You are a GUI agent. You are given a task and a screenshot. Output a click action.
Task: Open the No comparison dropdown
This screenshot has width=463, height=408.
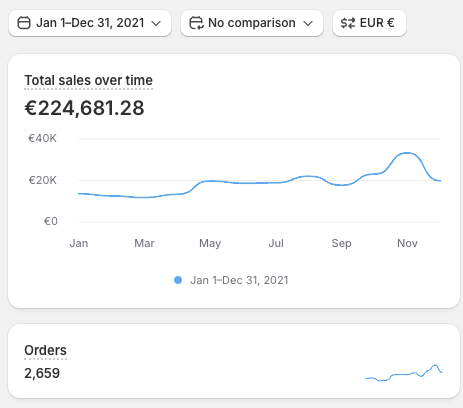click(x=252, y=23)
